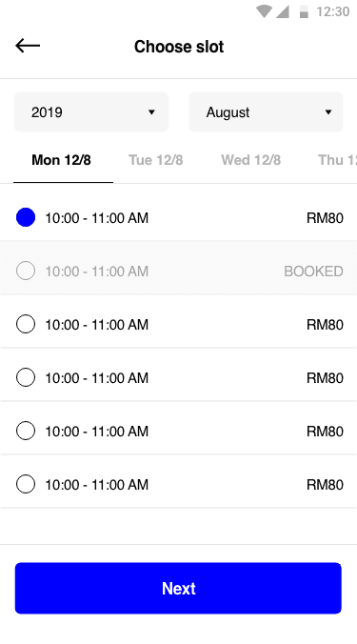Tap the back arrow icon
The width and height of the screenshot is (357, 644).
point(28,46)
